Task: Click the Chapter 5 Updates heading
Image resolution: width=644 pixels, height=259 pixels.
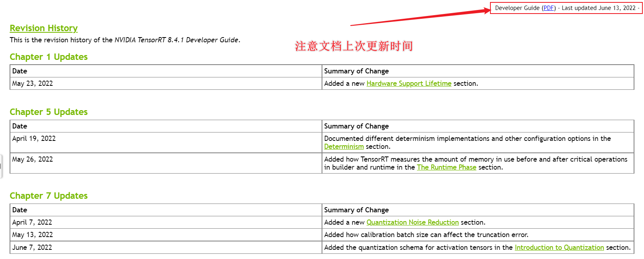Action: click(49, 112)
